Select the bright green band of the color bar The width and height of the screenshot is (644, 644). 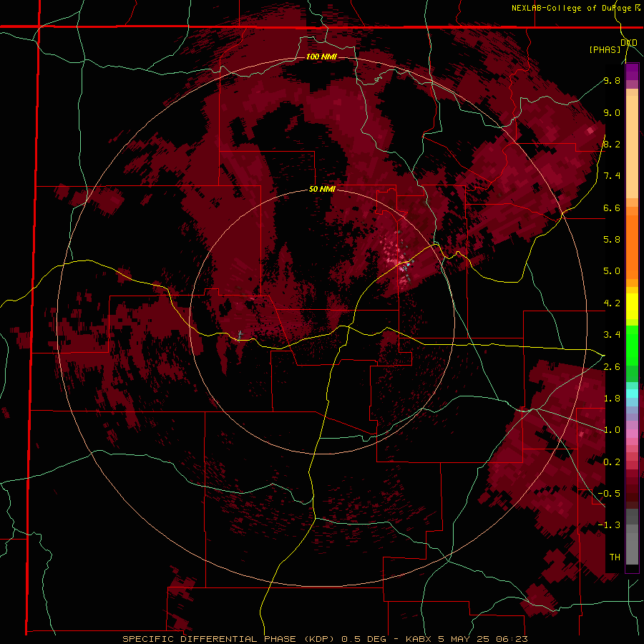pyautogui.click(x=632, y=346)
